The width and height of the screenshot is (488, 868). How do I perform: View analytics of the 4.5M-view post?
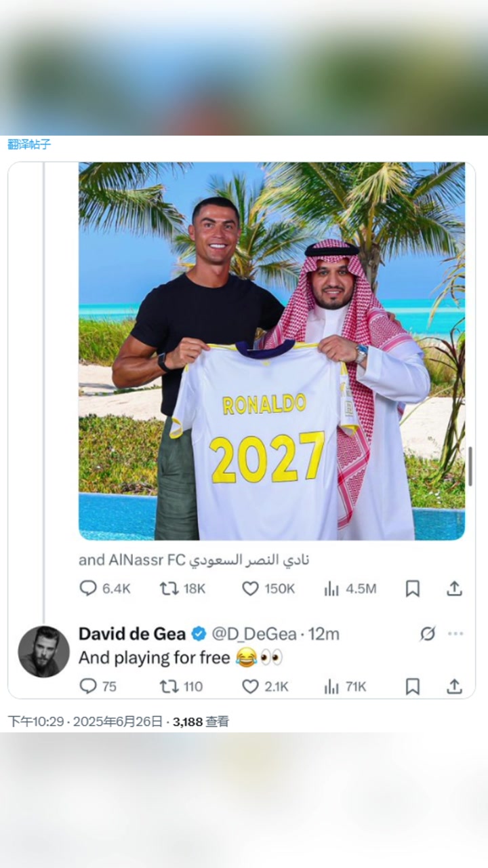(x=331, y=589)
